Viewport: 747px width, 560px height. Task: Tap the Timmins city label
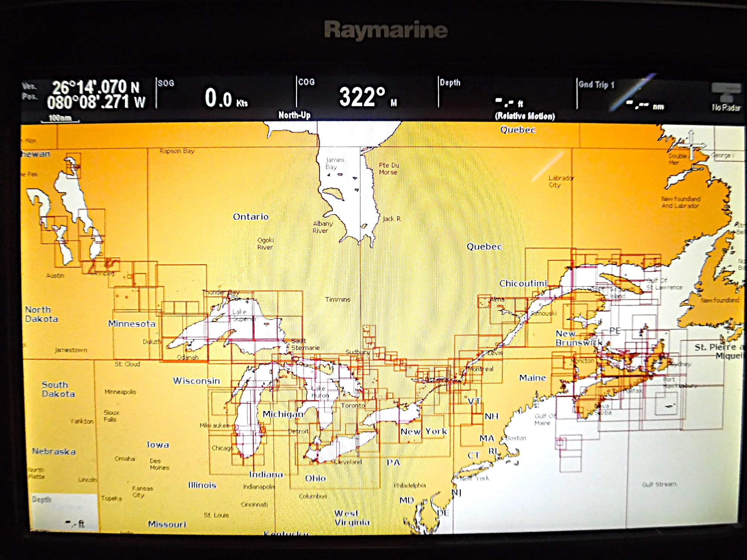pos(338,300)
